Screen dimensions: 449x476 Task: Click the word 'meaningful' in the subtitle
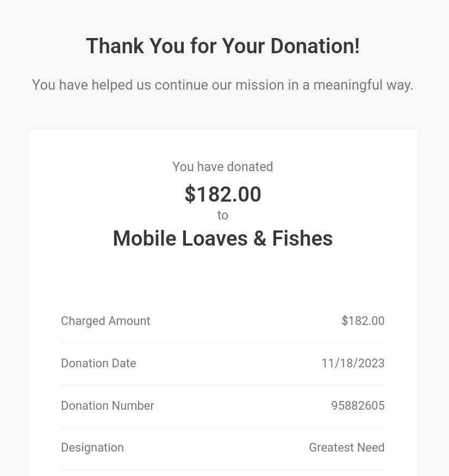(348, 85)
